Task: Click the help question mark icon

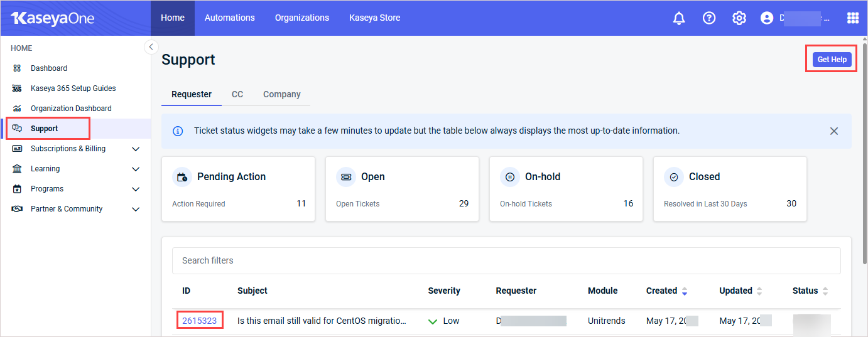Action: (709, 18)
